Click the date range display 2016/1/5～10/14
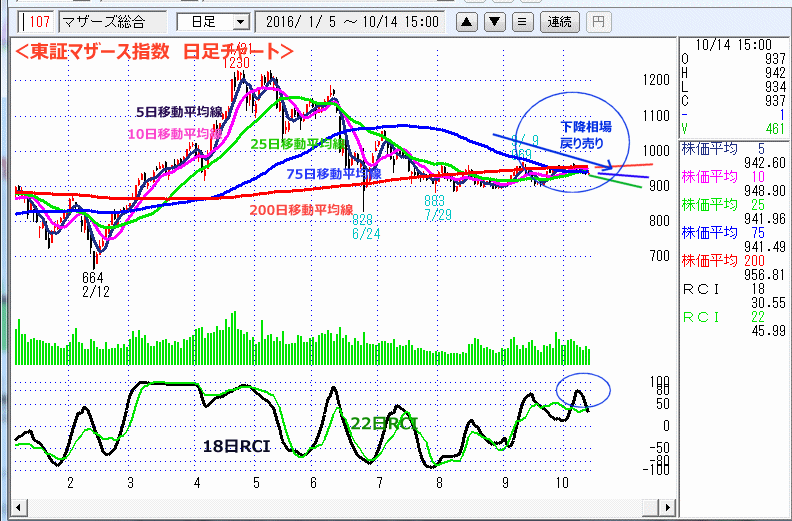Screen dimensions: 792x521 pyautogui.click(x=351, y=21)
